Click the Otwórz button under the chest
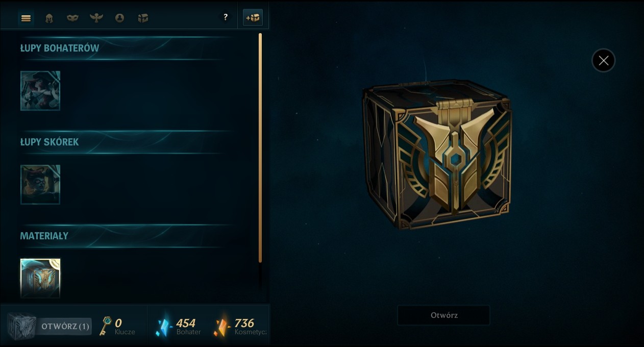 443,315
